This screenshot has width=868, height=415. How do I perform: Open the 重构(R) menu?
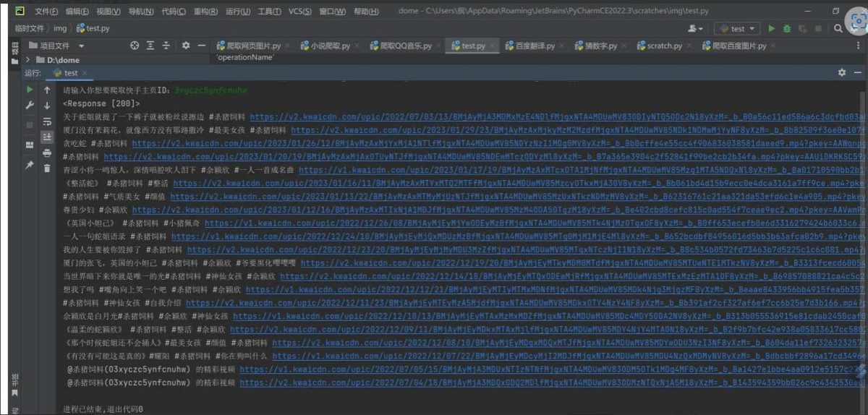click(205, 12)
